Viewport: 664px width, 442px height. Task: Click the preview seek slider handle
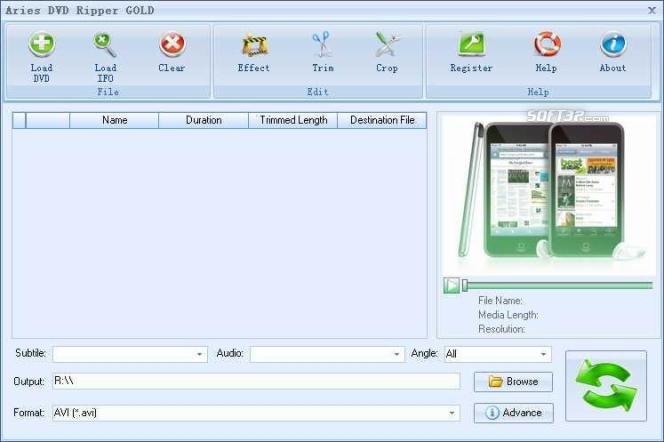click(x=465, y=285)
